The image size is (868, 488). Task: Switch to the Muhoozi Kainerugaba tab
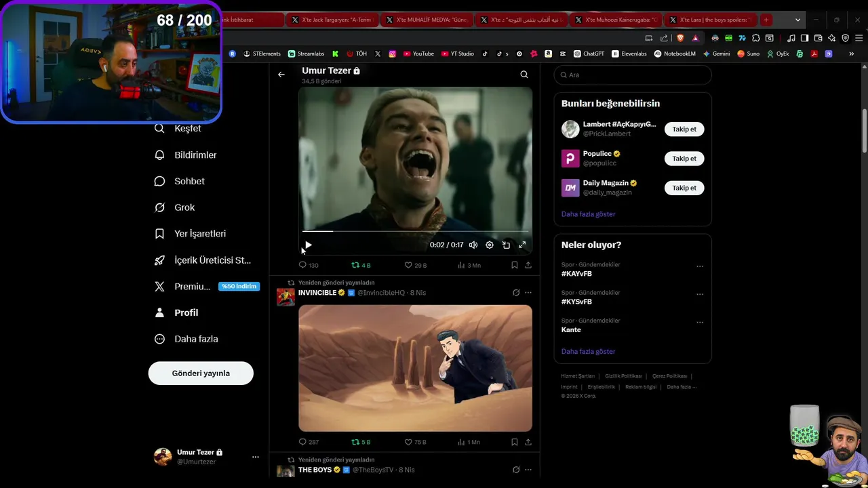[x=615, y=20]
